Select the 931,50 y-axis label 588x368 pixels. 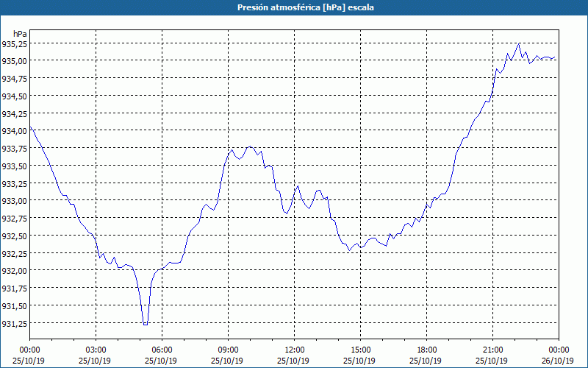click(x=14, y=306)
